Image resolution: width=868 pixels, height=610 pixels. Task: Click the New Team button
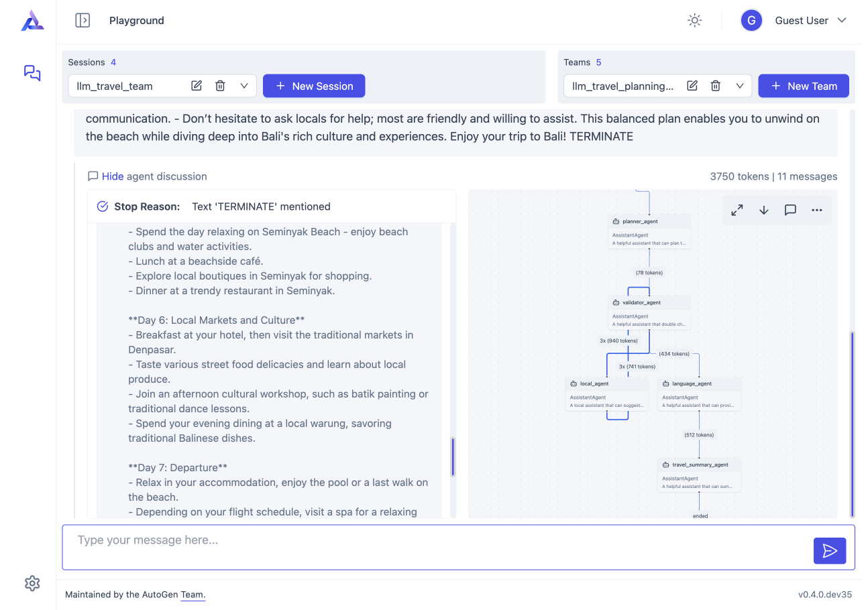pyautogui.click(x=803, y=86)
